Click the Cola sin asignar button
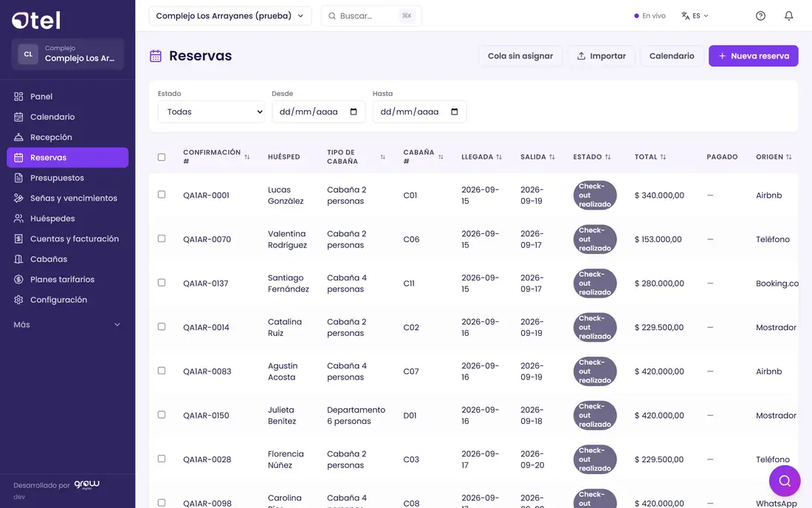This screenshot has width=812, height=508. 520,56
